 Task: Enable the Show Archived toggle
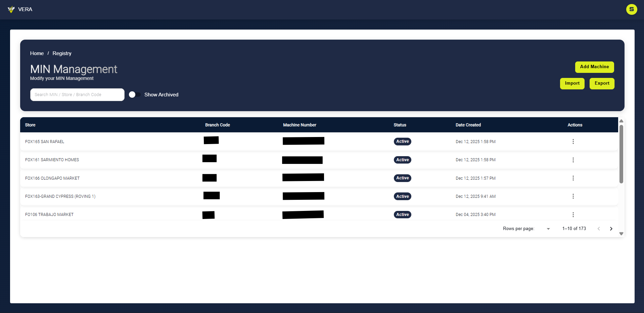(134, 94)
